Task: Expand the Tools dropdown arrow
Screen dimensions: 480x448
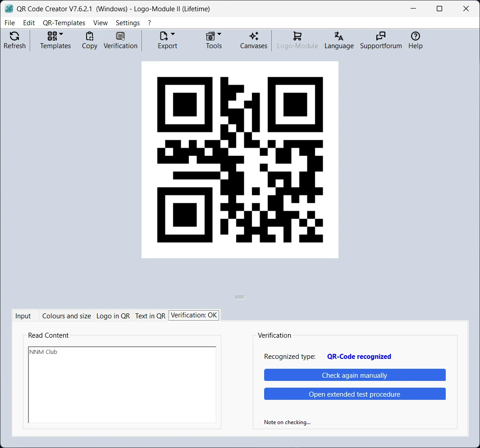Action: pos(219,34)
